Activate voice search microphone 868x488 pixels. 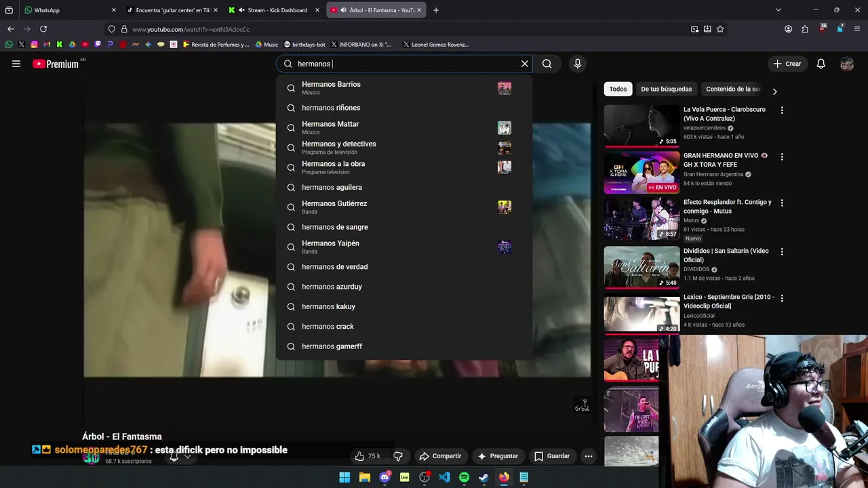click(x=577, y=64)
